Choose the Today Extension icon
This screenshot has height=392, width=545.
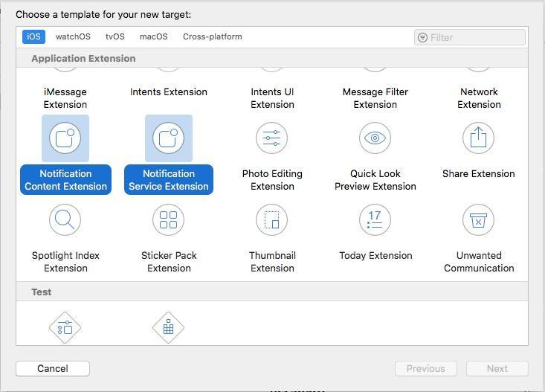pyautogui.click(x=375, y=220)
